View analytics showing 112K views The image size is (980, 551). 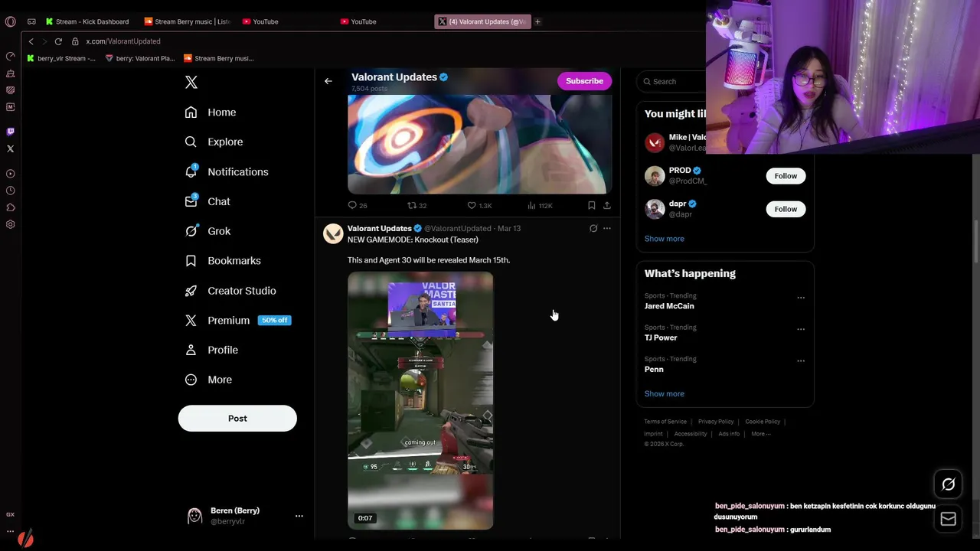(540, 205)
